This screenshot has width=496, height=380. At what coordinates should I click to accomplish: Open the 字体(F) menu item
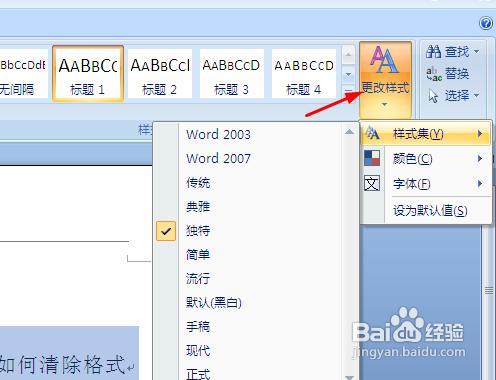coord(426,183)
